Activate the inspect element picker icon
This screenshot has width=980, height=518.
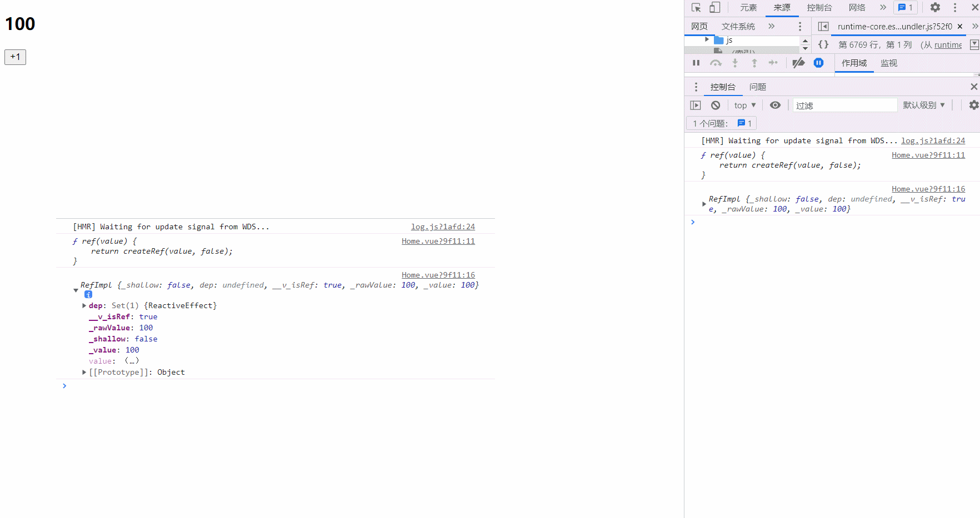[x=696, y=8]
